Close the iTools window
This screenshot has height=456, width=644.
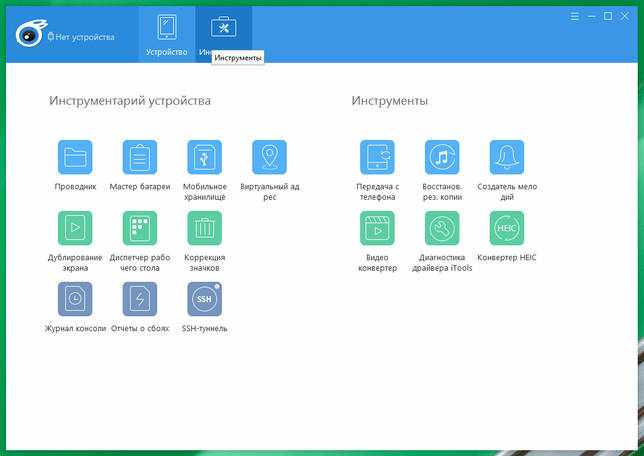coord(624,16)
